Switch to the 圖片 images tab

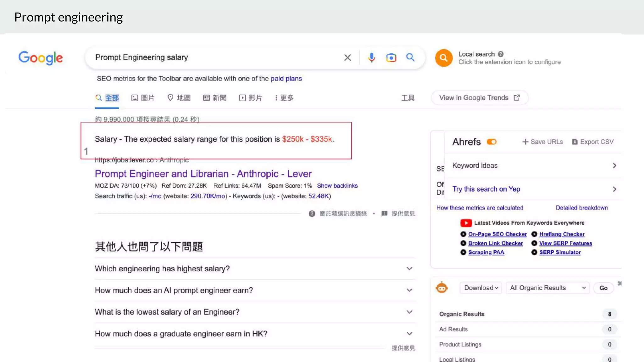point(143,98)
